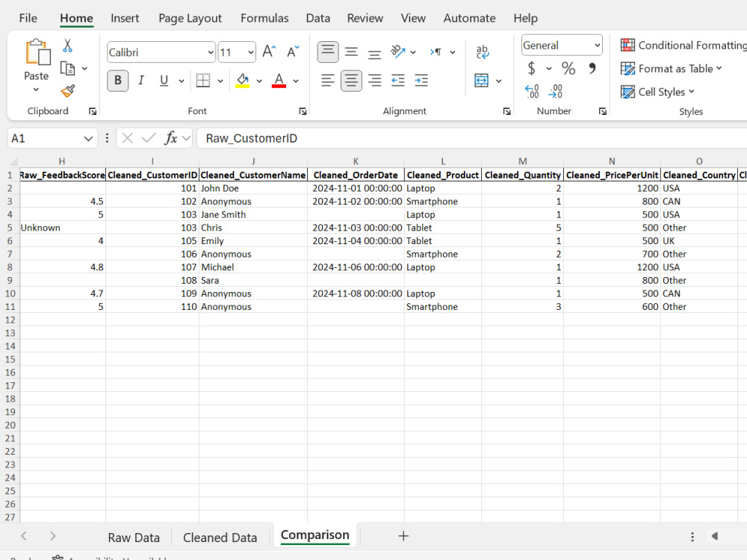
Task: Switch to the Page Layout tab
Action: tap(190, 18)
